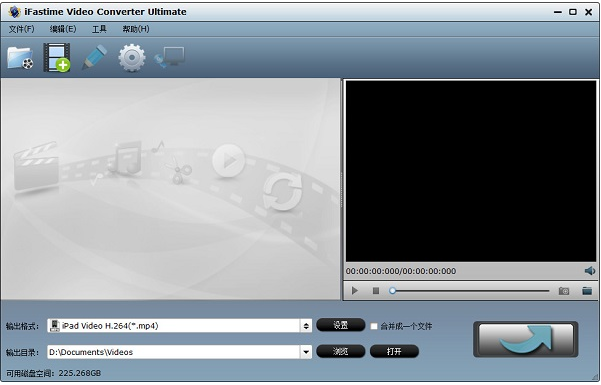The image size is (601, 385).
Task: Open the 编辑(E) menu
Action: pos(63,29)
